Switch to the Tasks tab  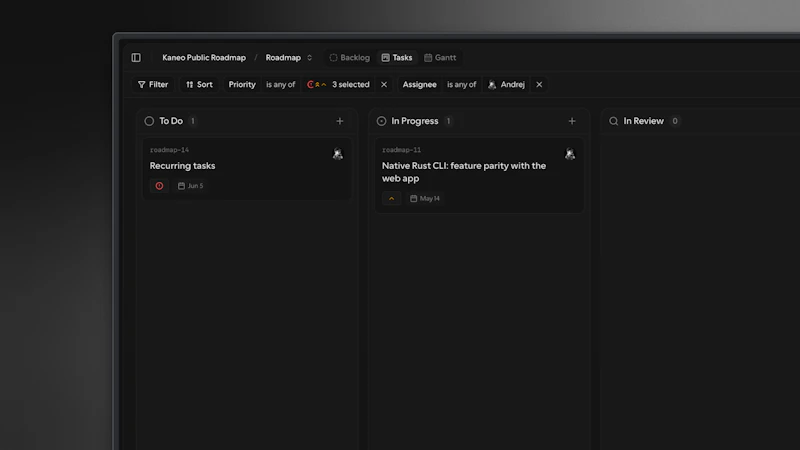pyautogui.click(x=396, y=58)
